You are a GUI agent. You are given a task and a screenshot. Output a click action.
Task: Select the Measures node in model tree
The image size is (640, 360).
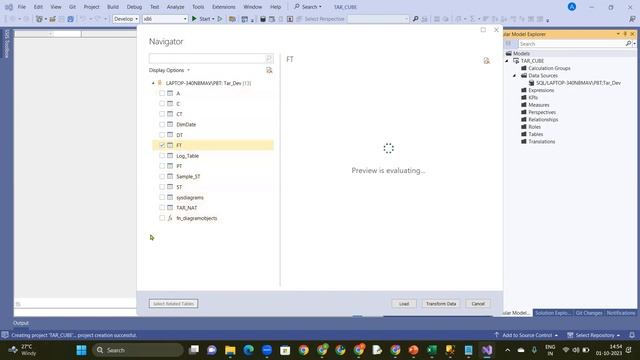[x=538, y=105]
